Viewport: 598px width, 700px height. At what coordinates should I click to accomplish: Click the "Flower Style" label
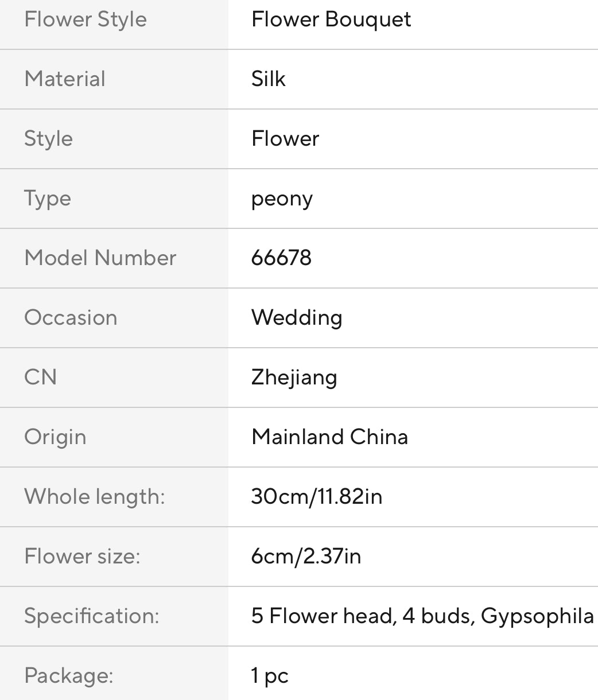[86, 20]
